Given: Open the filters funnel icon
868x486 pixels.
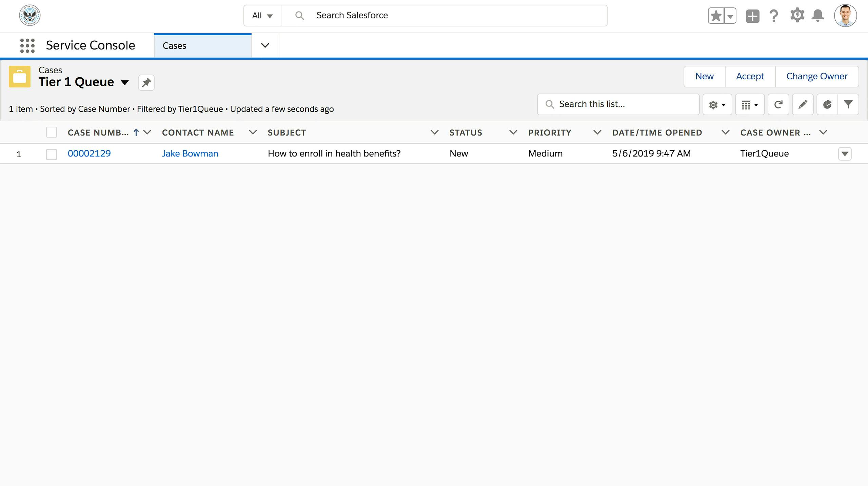Looking at the screenshot, I should click(848, 104).
